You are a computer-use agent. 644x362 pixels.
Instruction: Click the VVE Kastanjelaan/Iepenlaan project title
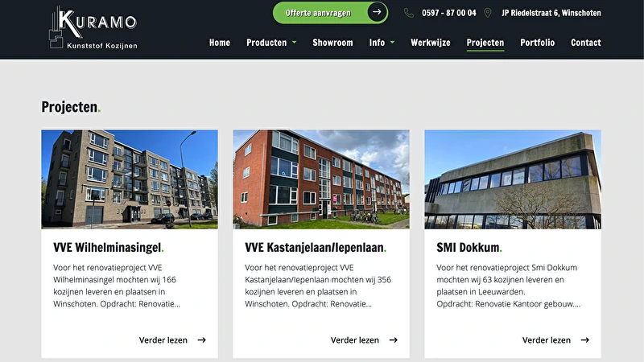tap(316, 248)
